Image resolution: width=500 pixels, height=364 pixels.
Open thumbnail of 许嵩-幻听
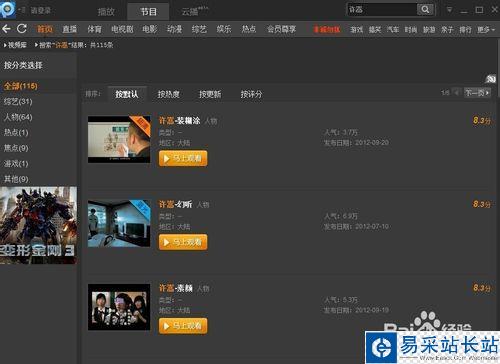pos(119,223)
